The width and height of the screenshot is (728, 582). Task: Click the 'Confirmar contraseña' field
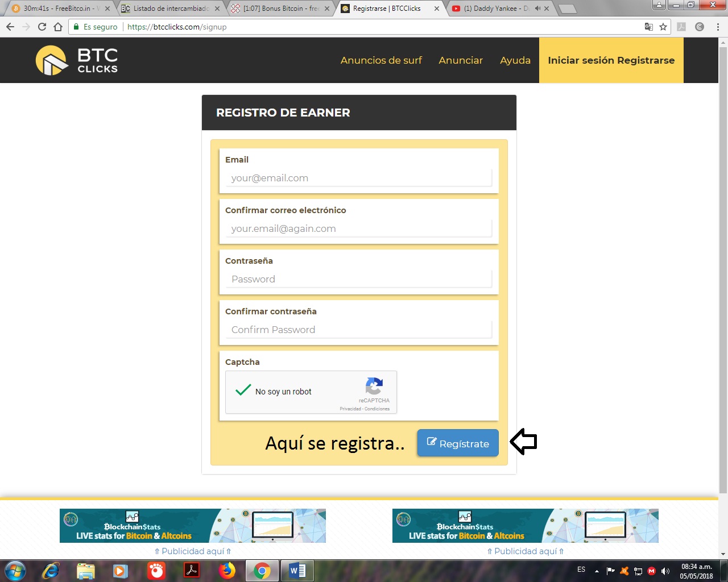pyautogui.click(x=359, y=330)
